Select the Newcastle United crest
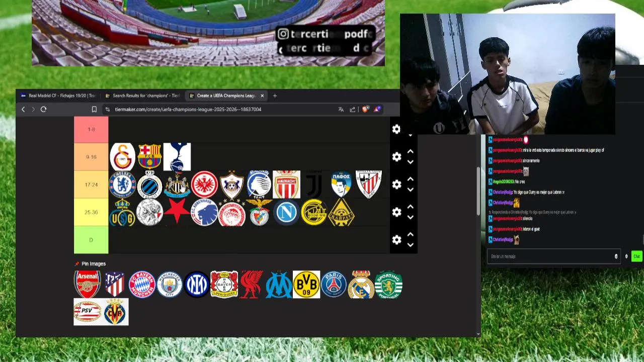Screen dimensions: 644x362 [x=177, y=185]
